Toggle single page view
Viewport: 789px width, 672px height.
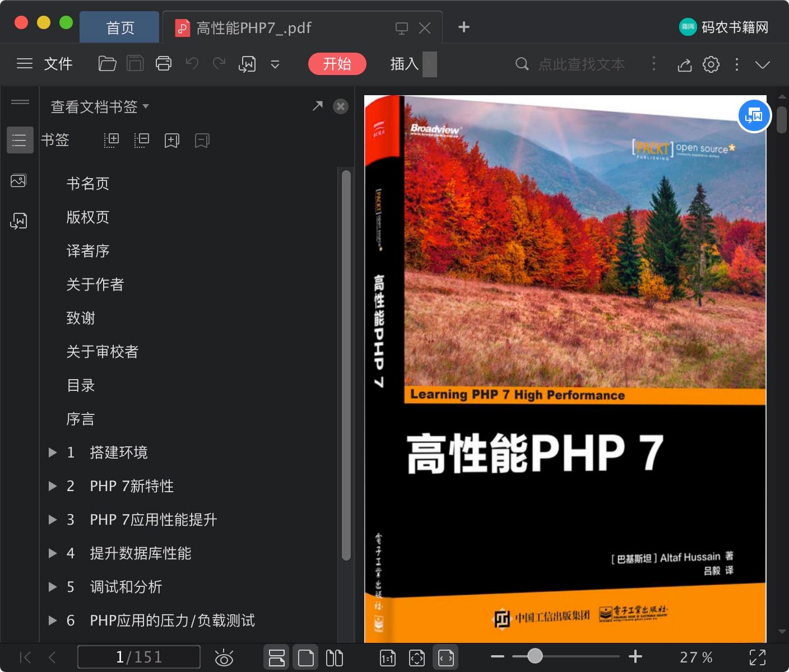coord(306,657)
